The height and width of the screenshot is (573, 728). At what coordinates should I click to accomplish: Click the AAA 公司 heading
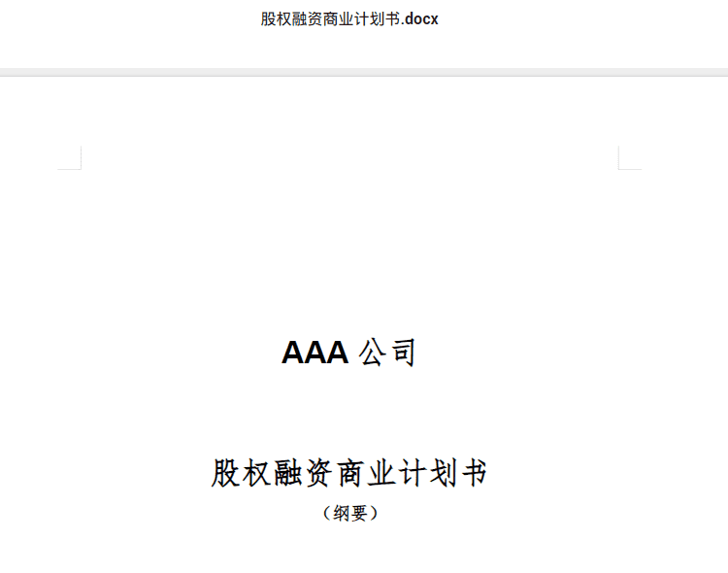click(x=348, y=353)
